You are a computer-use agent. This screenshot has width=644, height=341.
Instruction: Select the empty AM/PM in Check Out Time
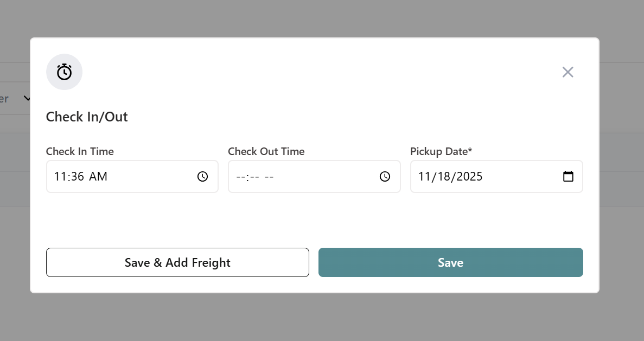[x=269, y=176]
